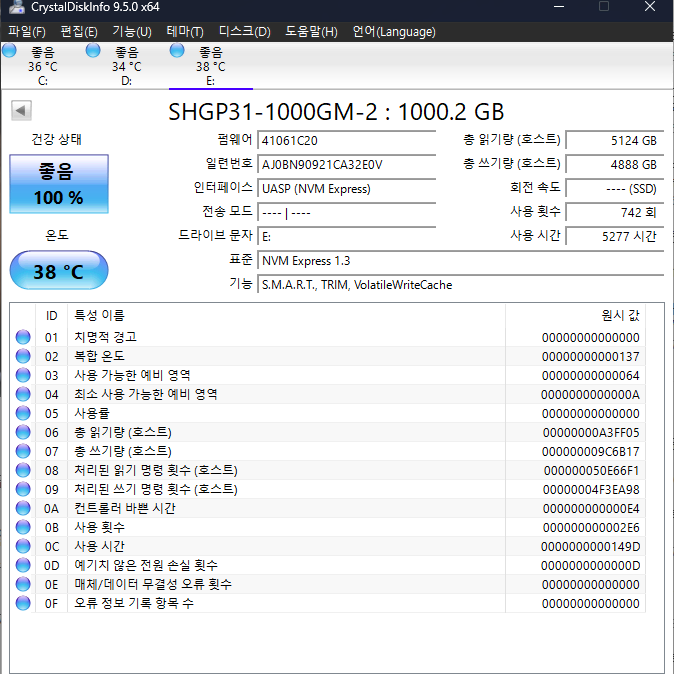Open the 기능(U) menu
674x674 pixels.
point(132,32)
